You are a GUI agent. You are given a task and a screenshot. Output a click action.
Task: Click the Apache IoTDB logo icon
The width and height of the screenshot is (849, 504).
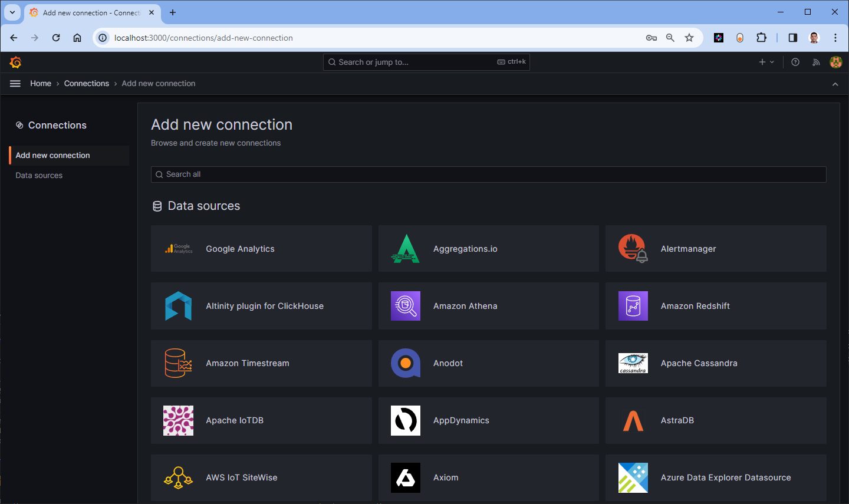(x=179, y=420)
